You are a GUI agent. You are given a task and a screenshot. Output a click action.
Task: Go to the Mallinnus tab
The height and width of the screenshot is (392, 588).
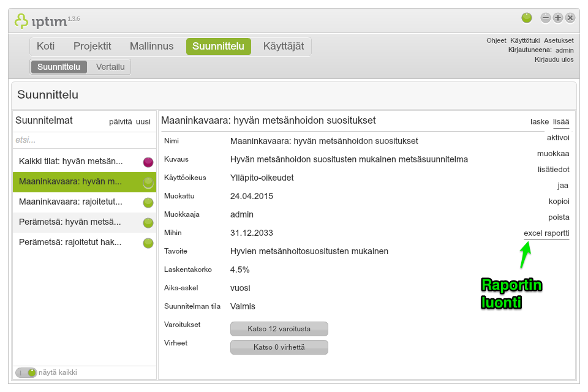pyautogui.click(x=151, y=46)
